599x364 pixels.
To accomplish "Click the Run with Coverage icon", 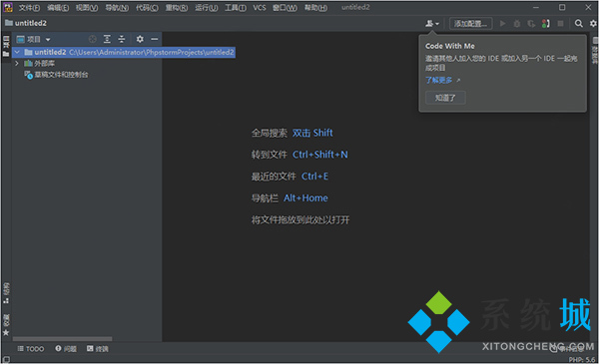I will click(531, 24).
